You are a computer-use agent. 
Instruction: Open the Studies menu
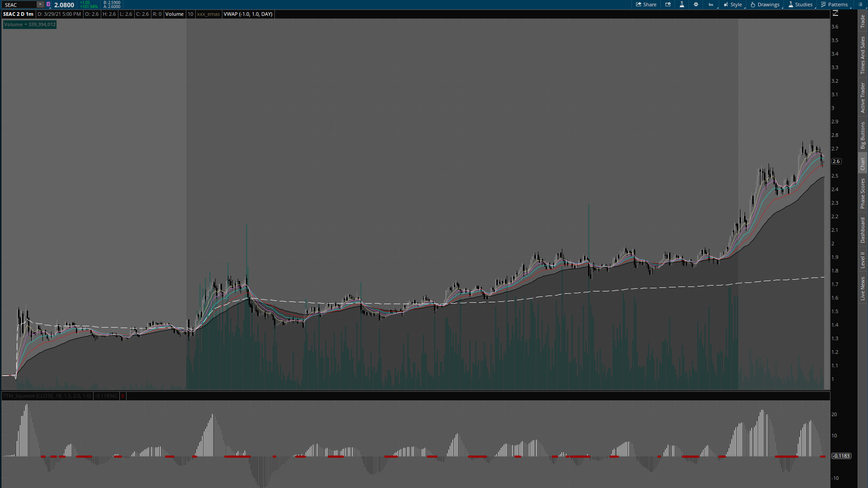(x=800, y=5)
